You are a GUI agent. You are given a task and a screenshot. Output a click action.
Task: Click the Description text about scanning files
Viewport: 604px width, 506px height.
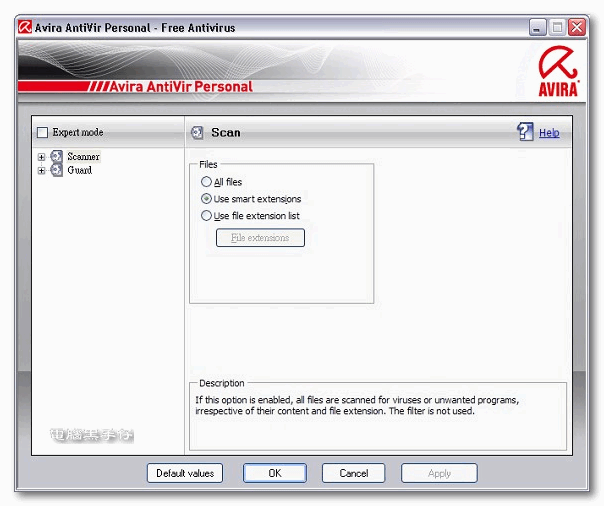tap(357, 405)
